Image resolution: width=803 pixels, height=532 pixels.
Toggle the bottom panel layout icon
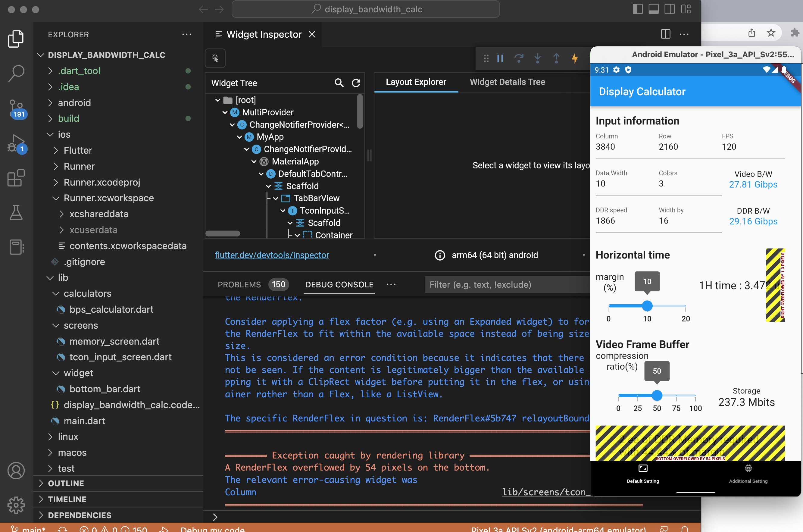click(653, 9)
